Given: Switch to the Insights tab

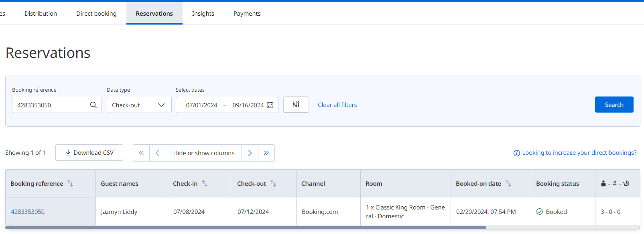Looking at the screenshot, I should click(x=203, y=13).
